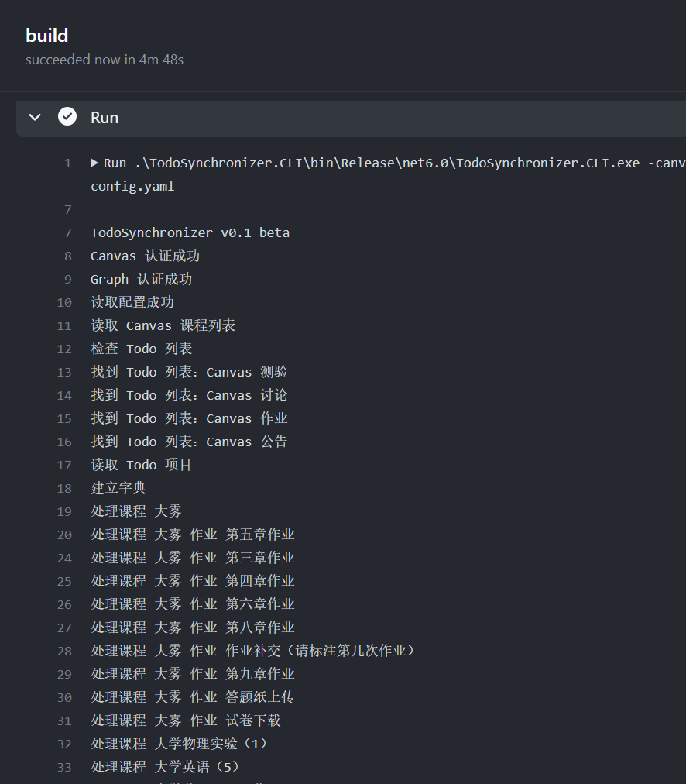
Task: Click the TodoSynchronizer v0.1 beta log line
Action: 190,233
